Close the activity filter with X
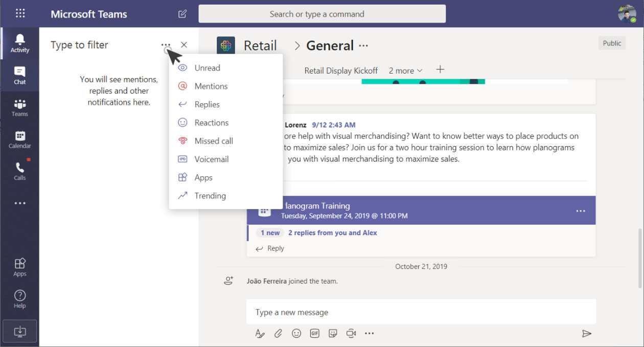 point(184,45)
